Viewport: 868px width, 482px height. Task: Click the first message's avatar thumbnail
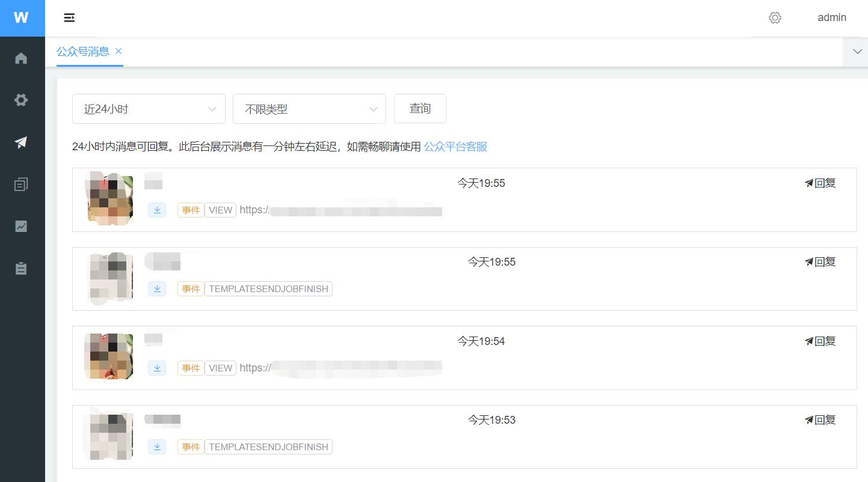point(109,199)
